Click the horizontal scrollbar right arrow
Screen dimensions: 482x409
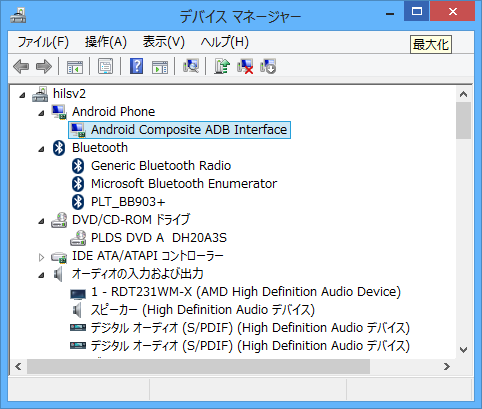coord(447,367)
